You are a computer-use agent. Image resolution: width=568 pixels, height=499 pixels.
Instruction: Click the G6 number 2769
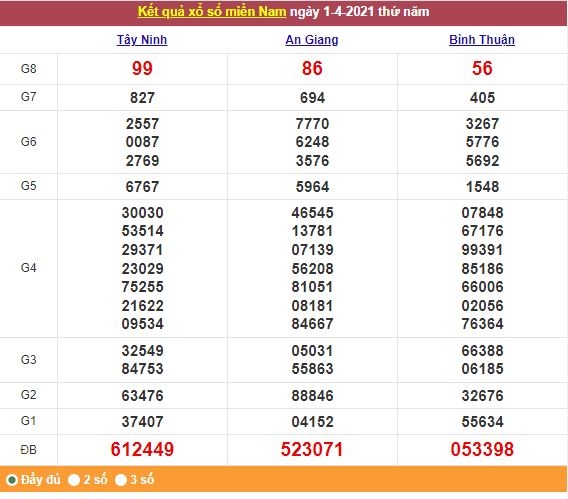click(x=142, y=161)
